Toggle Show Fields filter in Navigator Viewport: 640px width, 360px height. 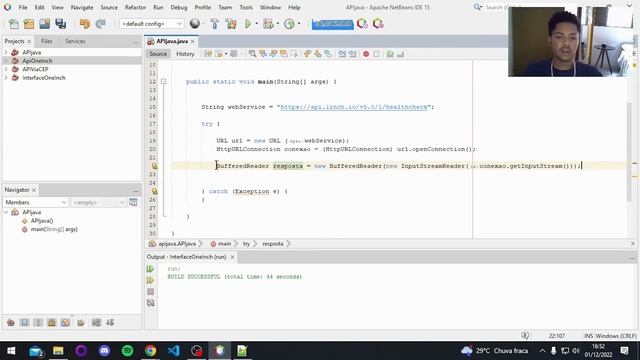click(24, 323)
